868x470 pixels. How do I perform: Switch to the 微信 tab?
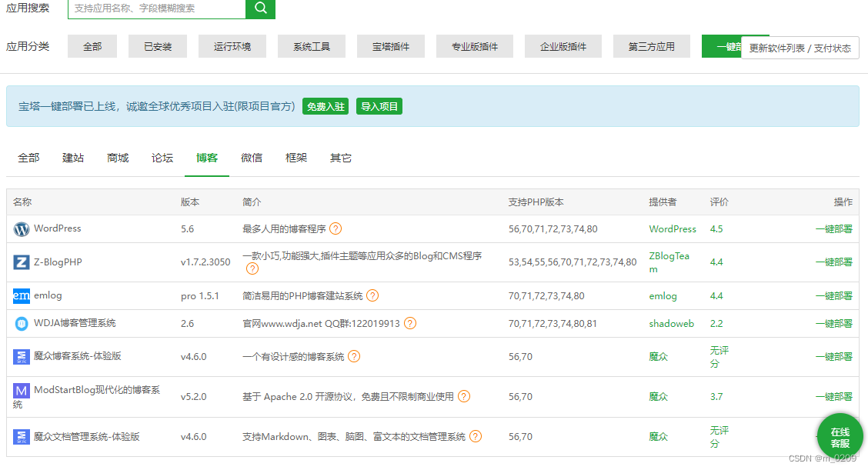252,158
